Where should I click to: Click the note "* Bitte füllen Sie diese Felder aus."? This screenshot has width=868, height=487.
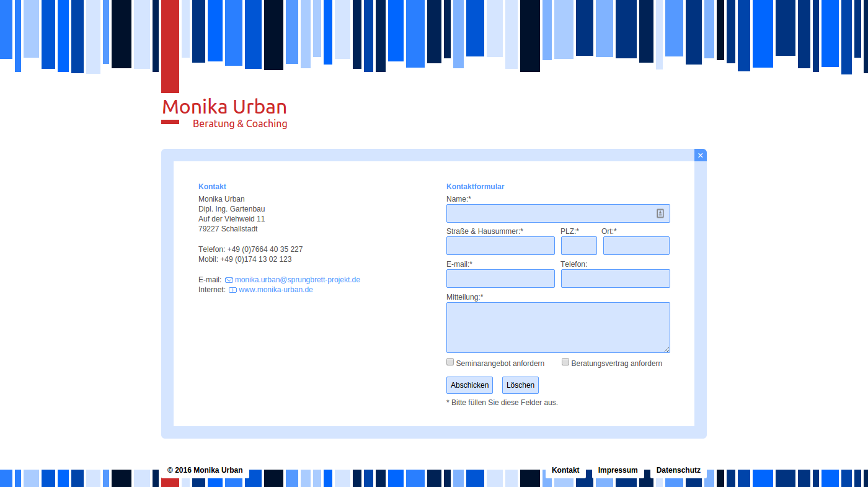coord(502,403)
